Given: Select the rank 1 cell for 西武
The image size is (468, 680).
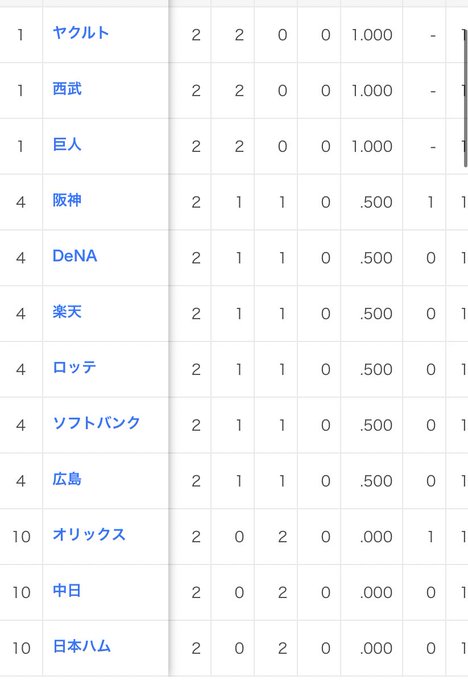Looking at the screenshot, I should click(21, 91).
